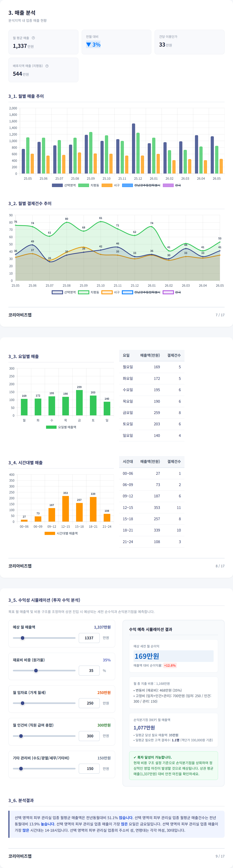Click help icon next to 월 평균 매출
233x868 pixels.
coord(33,38)
